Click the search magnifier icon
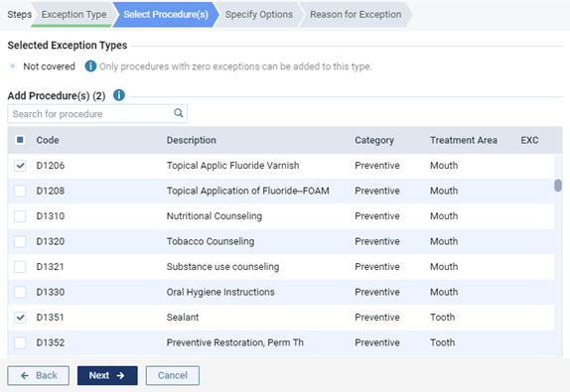This screenshot has width=570, height=392. coord(178,113)
